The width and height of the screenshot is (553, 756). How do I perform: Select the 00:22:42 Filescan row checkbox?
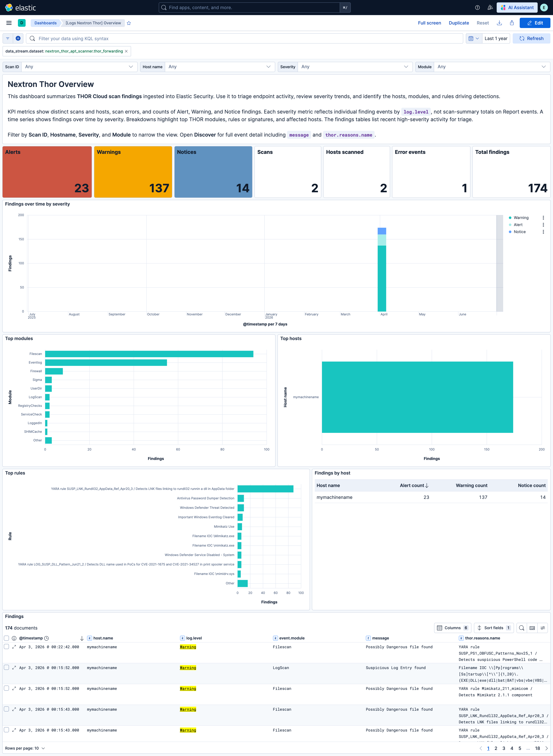(x=6, y=646)
